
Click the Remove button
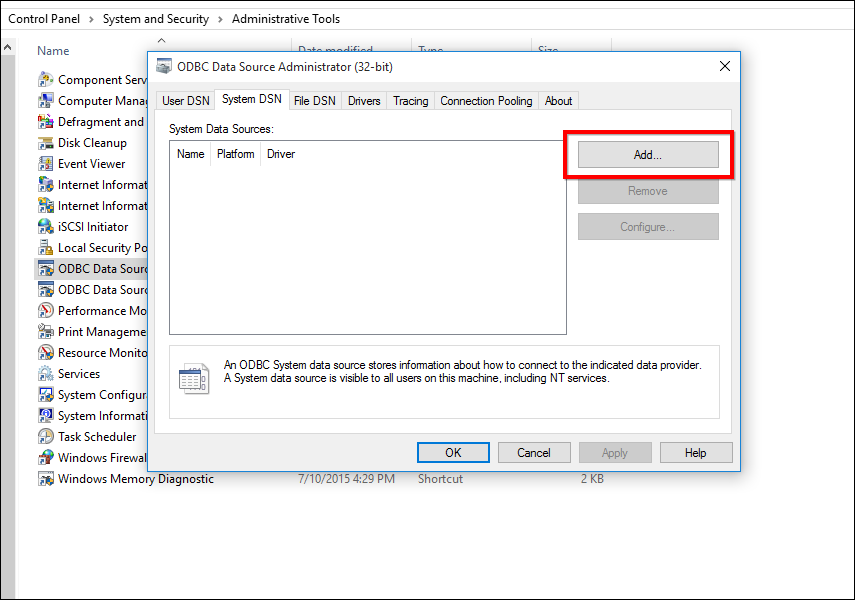[648, 191]
